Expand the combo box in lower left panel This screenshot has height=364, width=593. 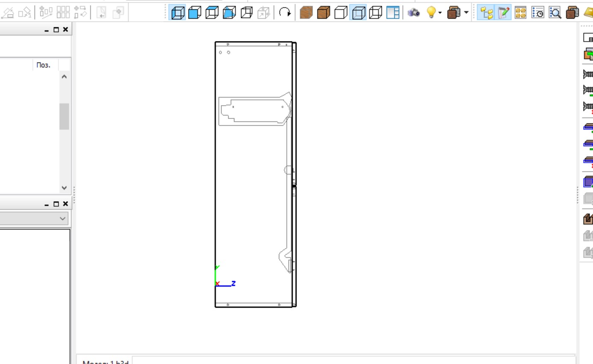coord(63,219)
